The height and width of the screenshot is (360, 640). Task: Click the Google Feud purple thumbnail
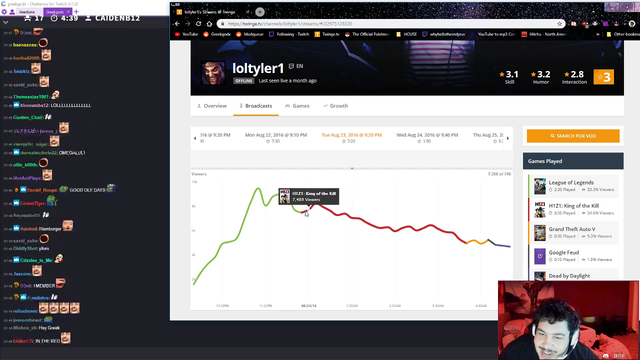pyautogui.click(x=540, y=256)
